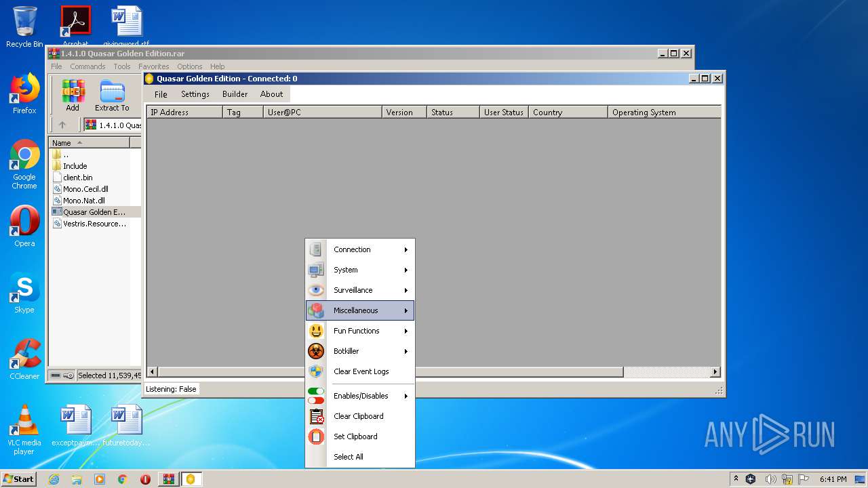Viewport: 868px width, 488px height.
Task: Select Mono.Cecil.dll in WinRAR list
Action: coord(85,189)
